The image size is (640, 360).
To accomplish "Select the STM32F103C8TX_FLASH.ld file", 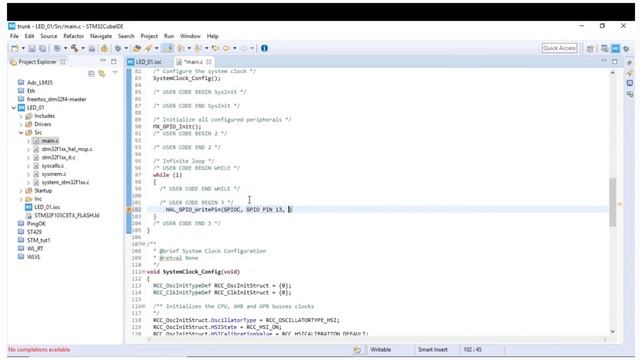I will point(67,216).
